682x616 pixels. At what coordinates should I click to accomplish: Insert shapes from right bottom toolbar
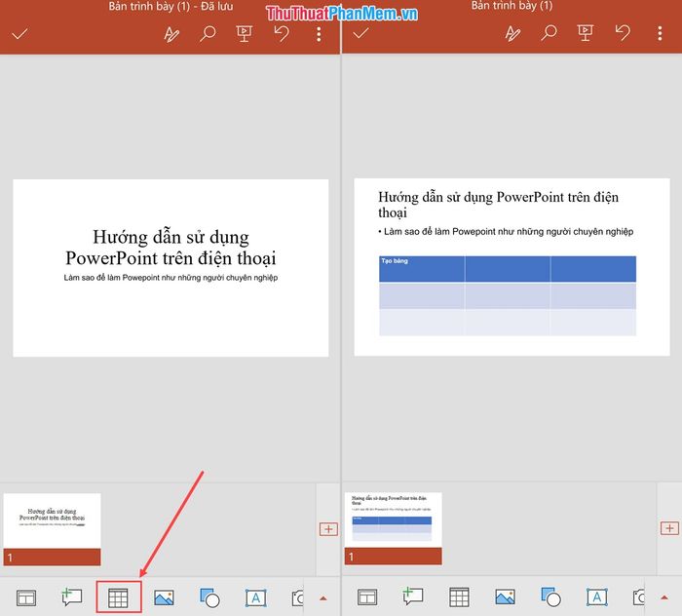coord(550,597)
